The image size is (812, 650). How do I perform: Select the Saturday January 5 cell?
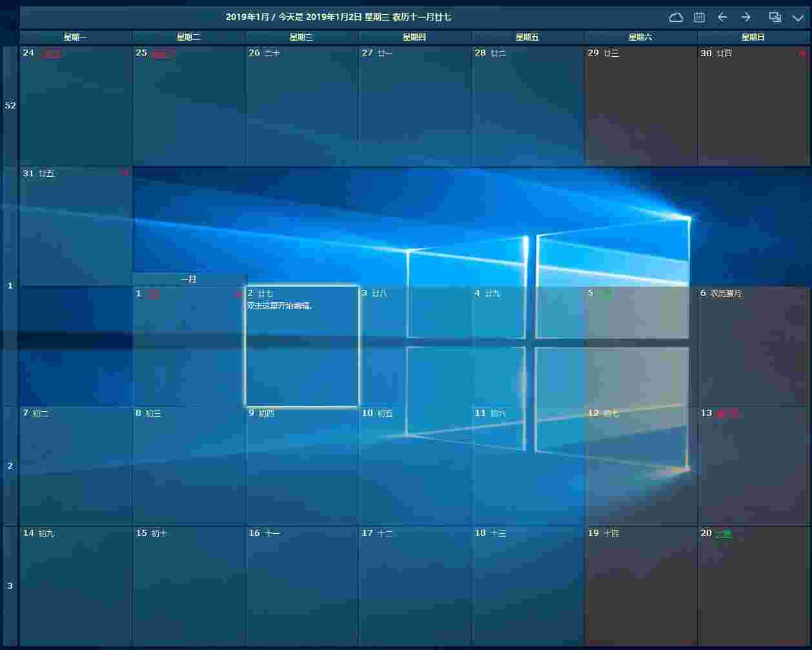(x=640, y=346)
